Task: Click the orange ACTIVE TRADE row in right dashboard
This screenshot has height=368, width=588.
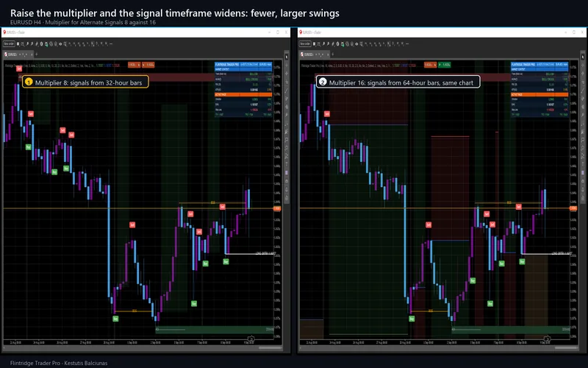Action: (x=539, y=95)
